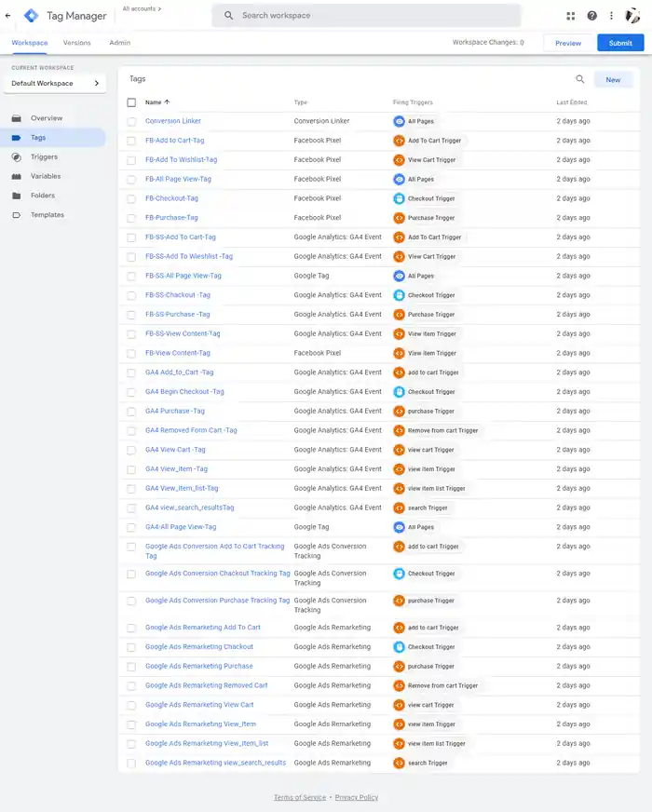The width and height of the screenshot is (652, 812).
Task: Click New to create a tag
Action: 613,80
